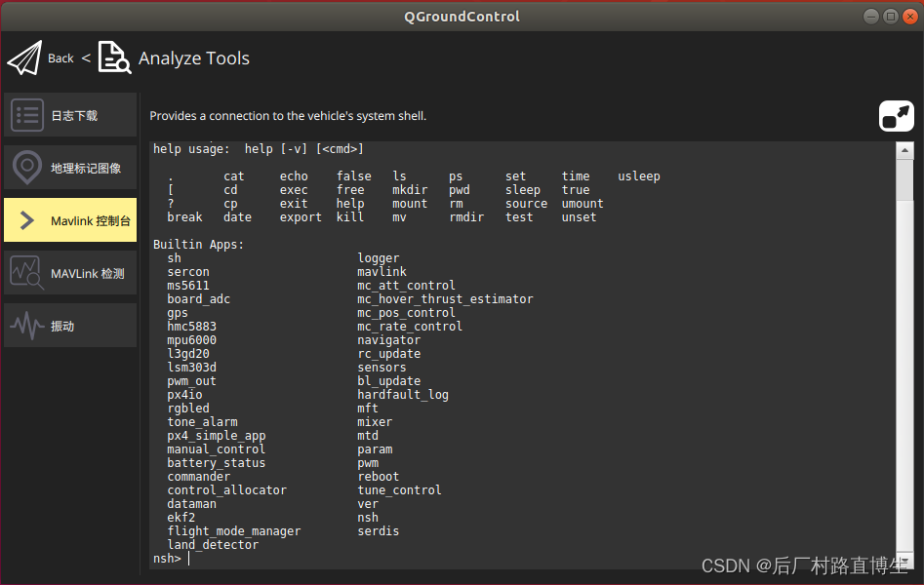
Task: Click the console vertical scrollbar track
Action: point(904,351)
